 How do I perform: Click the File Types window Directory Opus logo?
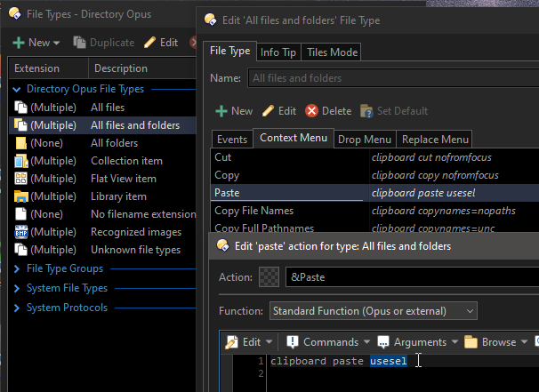coord(15,14)
